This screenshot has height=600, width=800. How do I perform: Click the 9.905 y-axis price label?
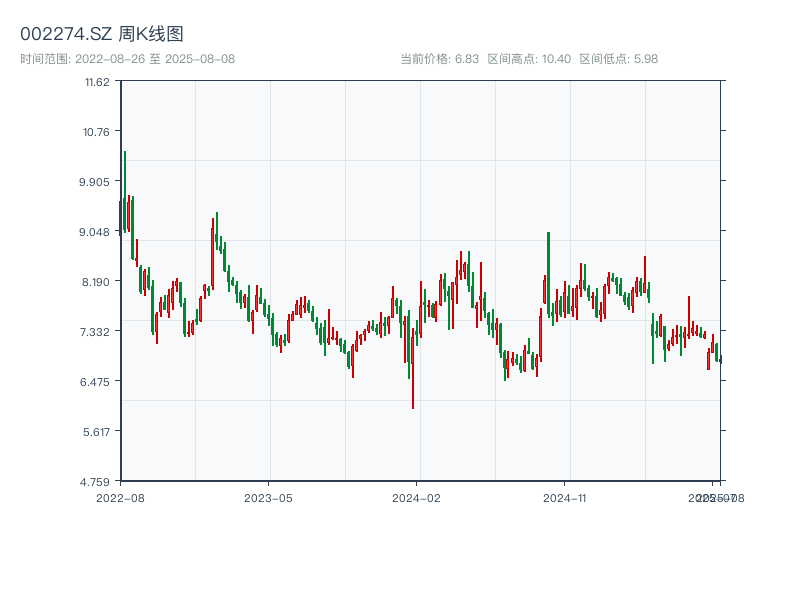(96, 181)
